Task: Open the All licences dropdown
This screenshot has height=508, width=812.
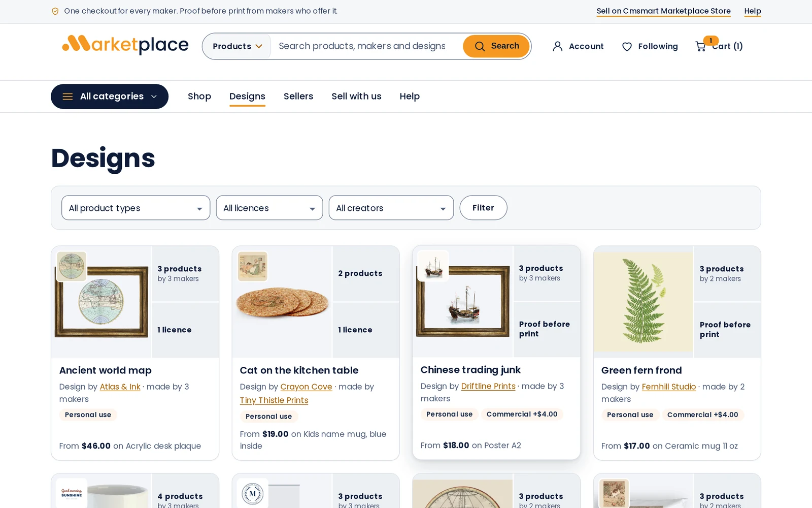Action: [269, 208]
